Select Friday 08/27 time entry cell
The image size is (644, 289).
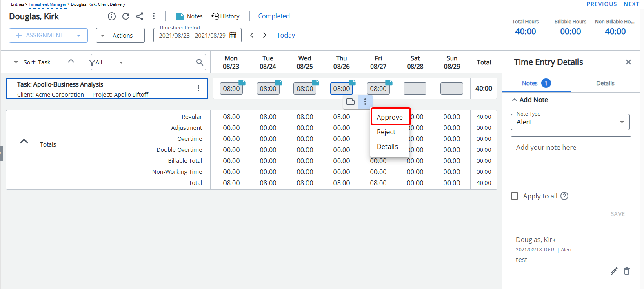click(378, 89)
